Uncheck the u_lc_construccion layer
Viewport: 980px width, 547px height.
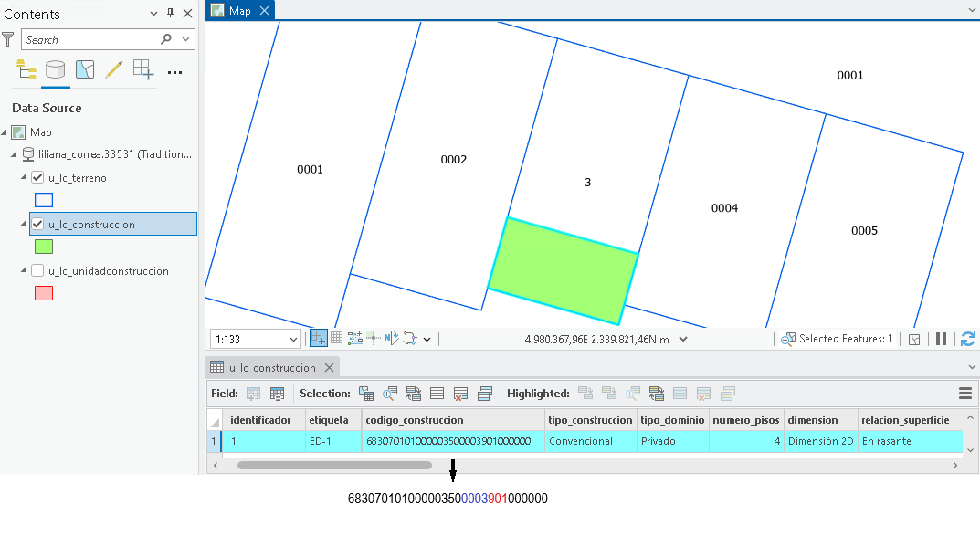(x=37, y=224)
